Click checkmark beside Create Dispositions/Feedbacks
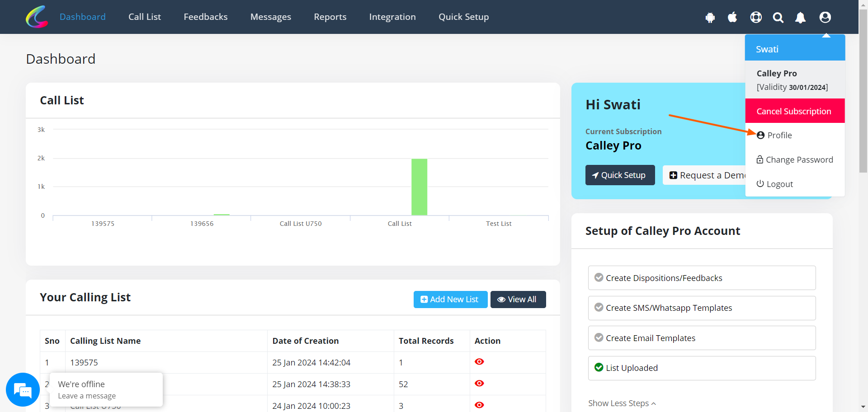Viewport: 868px width, 412px height. (x=599, y=277)
